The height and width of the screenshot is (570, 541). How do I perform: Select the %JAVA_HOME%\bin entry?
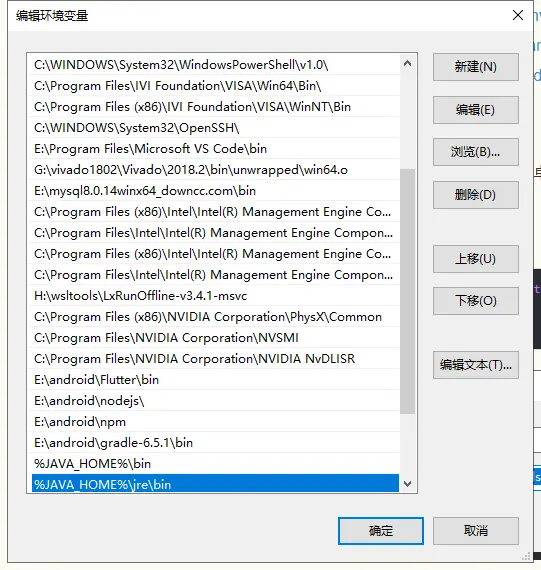pos(214,464)
